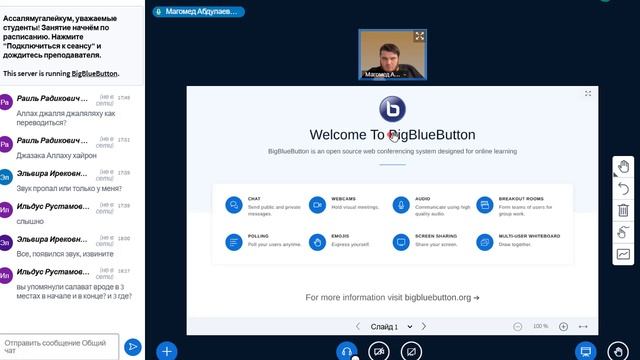Click message 'Звук пропал или только у меня?'

(x=69, y=189)
